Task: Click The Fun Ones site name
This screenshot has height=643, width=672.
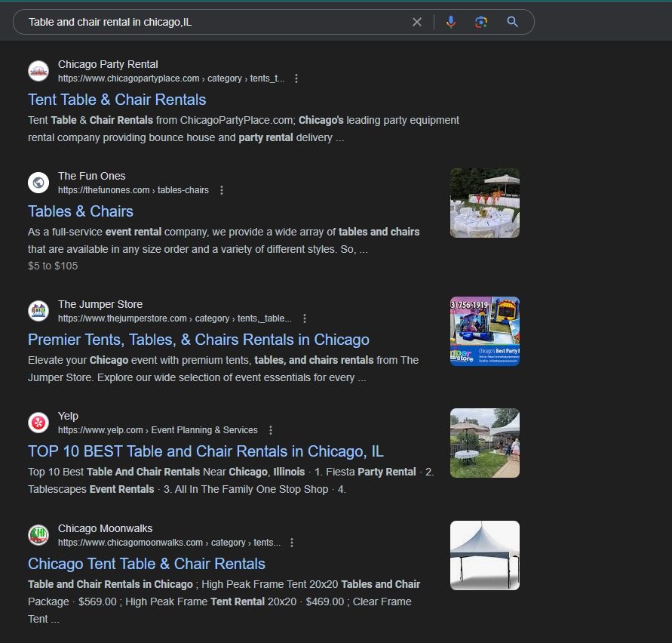Action: click(92, 176)
